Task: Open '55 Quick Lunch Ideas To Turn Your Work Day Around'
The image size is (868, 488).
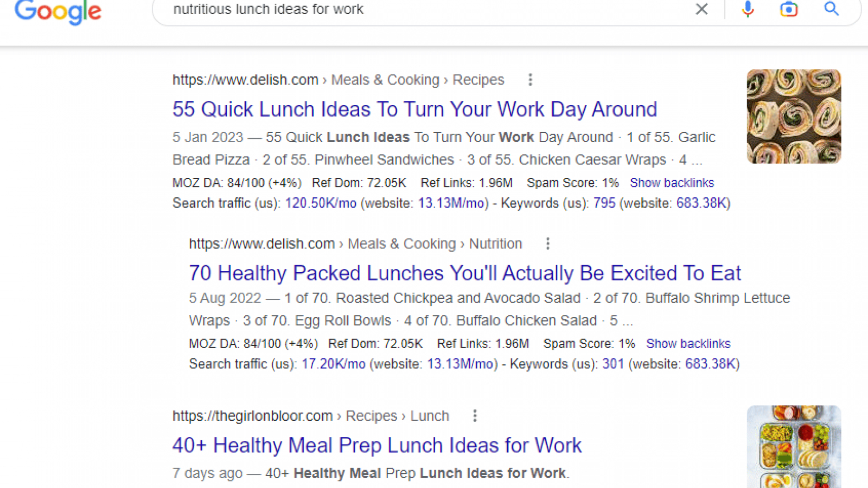Action: click(x=414, y=109)
